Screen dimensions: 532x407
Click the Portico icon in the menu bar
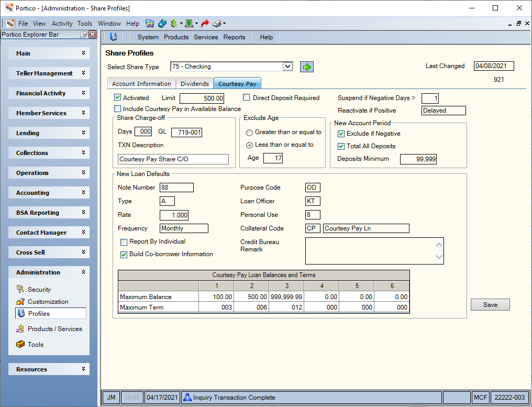click(x=10, y=23)
